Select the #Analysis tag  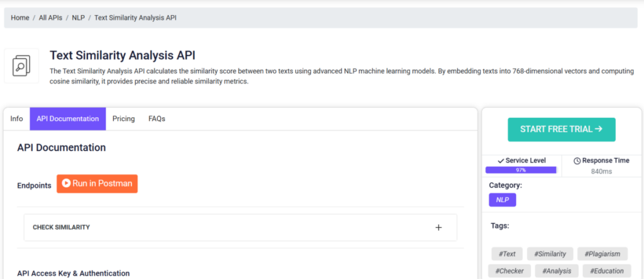557,271
